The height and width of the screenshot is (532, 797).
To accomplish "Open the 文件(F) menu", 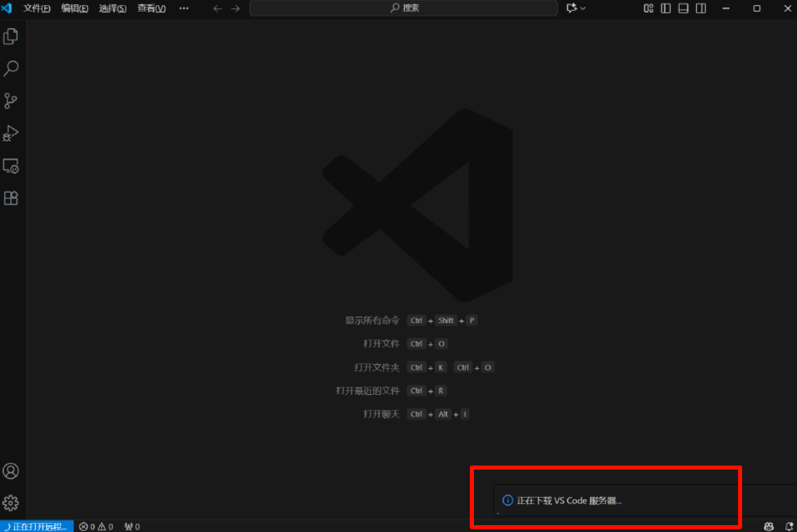I will coord(37,9).
